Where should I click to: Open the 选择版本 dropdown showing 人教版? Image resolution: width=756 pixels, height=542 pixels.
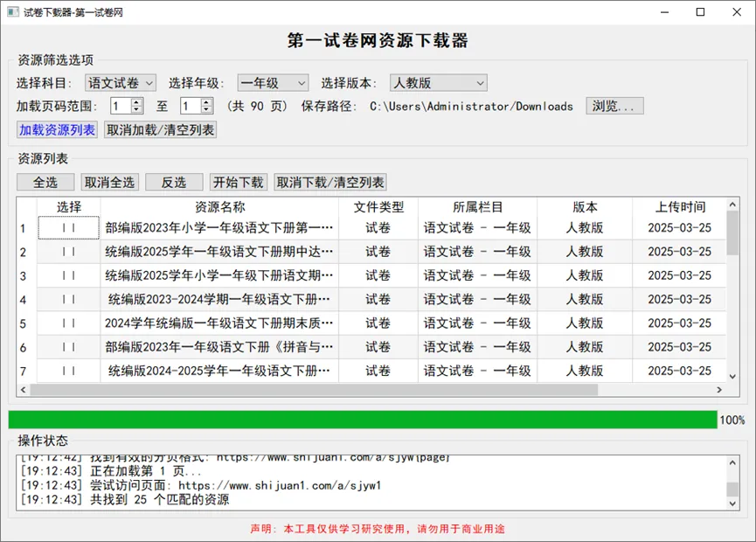coord(438,83)
